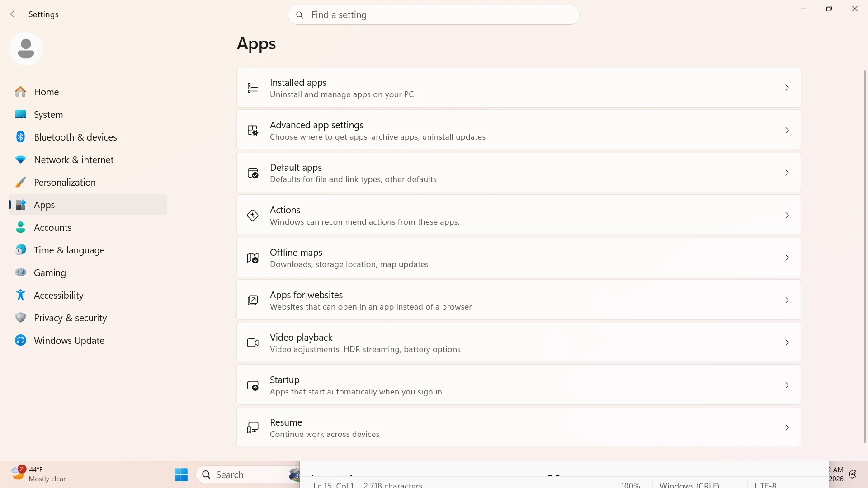Click the Resume devices icon
Screen dimensions: 868x488
[x=253, y=427]
